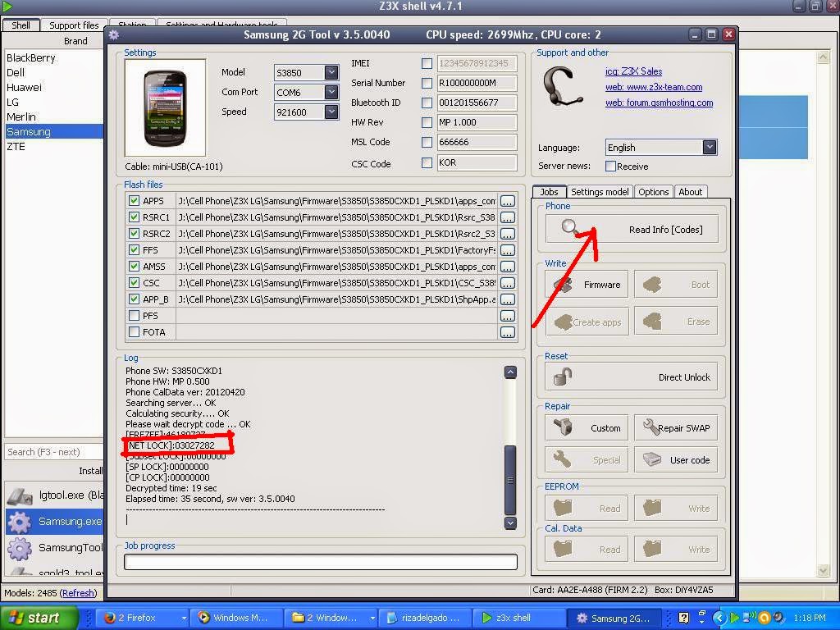840x630 pixels.
Task: Enable the FOTA flash file checkbox
Action: click(x=134, y=332)
